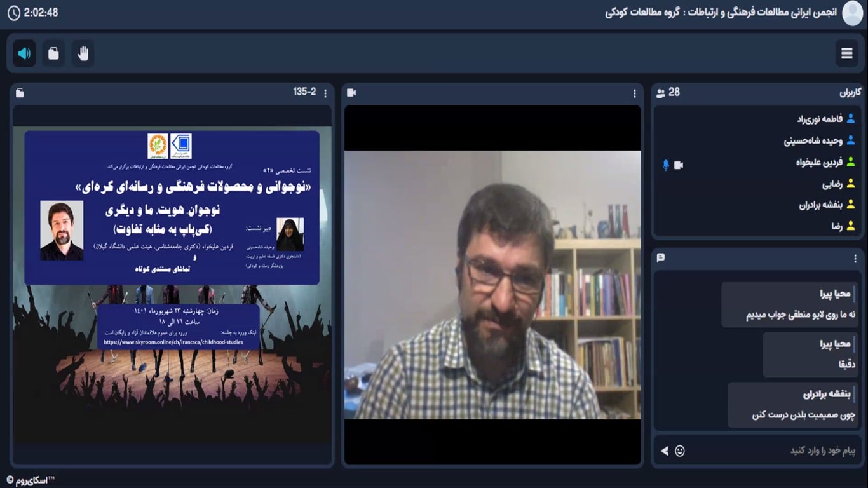Open the presentation panel three-dot menu
868x488 pixels.
325,93
